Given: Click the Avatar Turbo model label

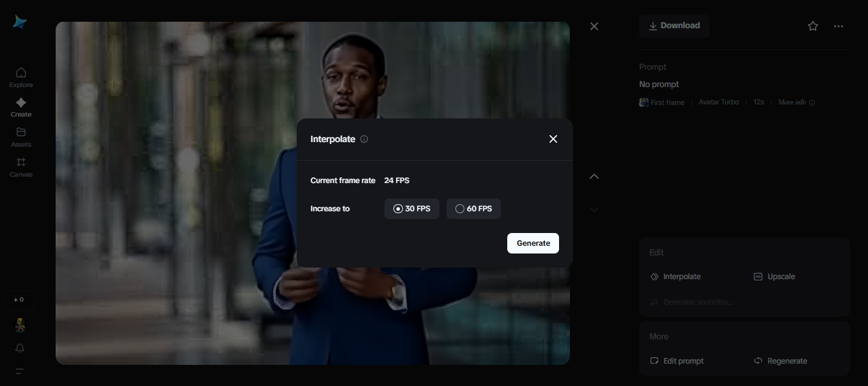Looking at the screenshot, I should click(x=718, y=102).
